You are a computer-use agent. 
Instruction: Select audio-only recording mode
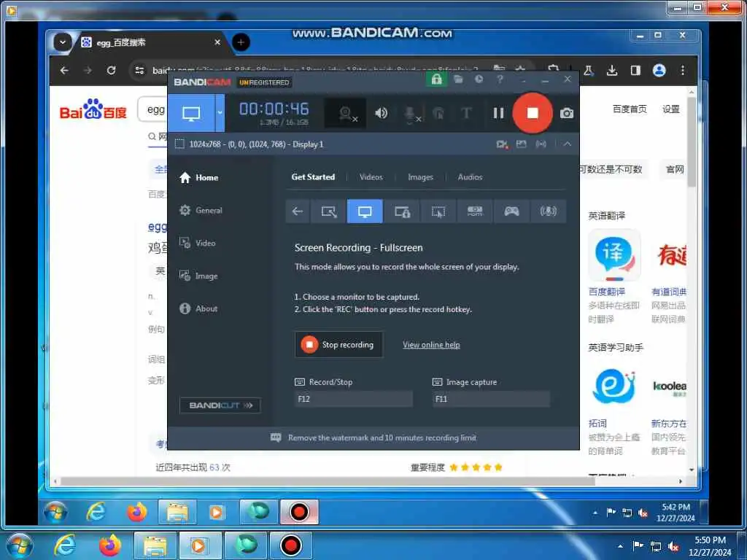(549, 211)
